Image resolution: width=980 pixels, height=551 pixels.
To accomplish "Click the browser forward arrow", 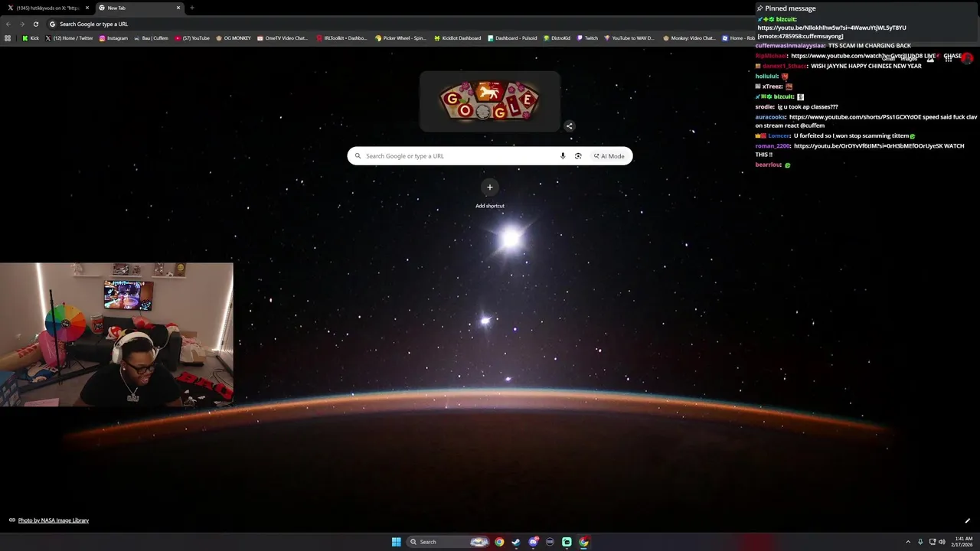I will pos(21,24).
